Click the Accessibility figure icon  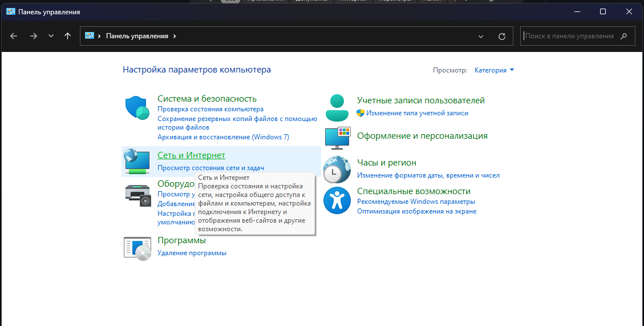(x=337, y=200)
